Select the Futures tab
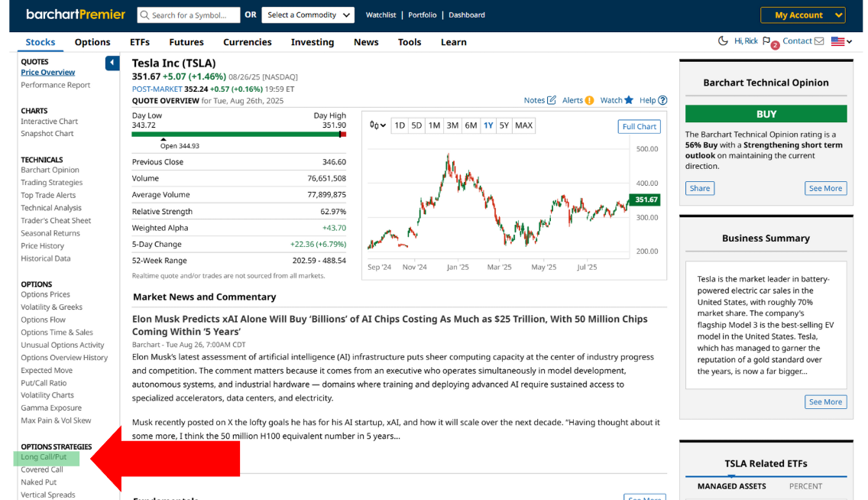Screen dimensions: 868x500 coord(186,42)
